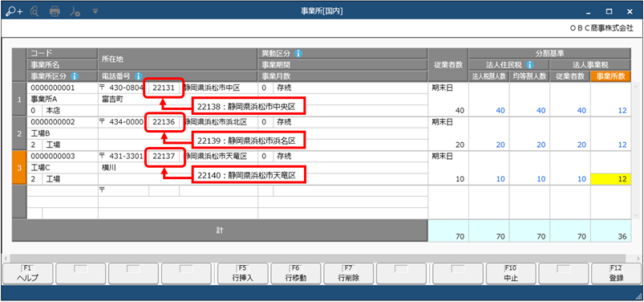This screenshot has width=644, height=302.
Task: Select highlighted row header number 3
Action: [19, 167]
